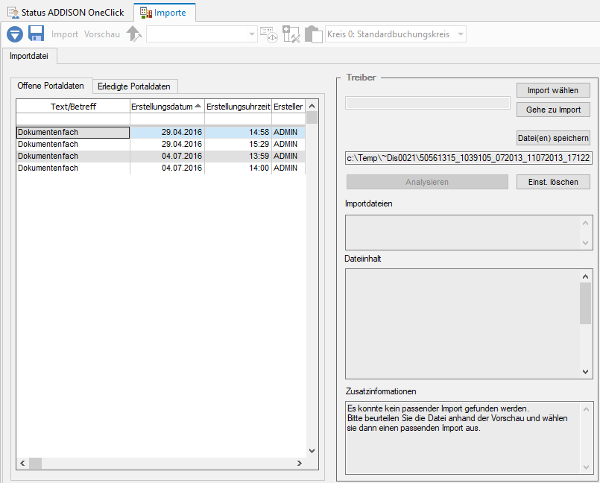Click the table's horizontal scrollbar thumb
The height and width of the screenshot is (483, 600).
pos(35,463)
